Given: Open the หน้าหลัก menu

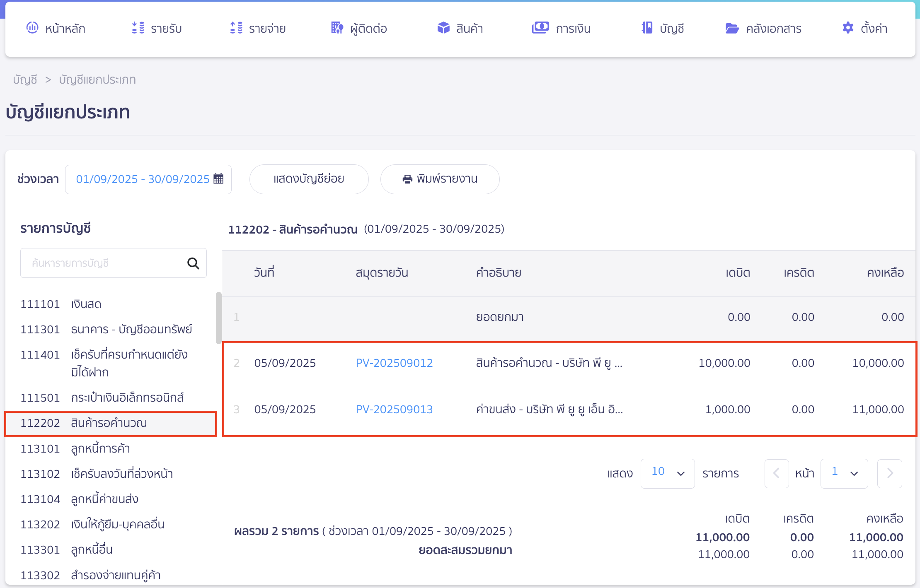Looking at the screenshot, I should [x=56, y=28].
